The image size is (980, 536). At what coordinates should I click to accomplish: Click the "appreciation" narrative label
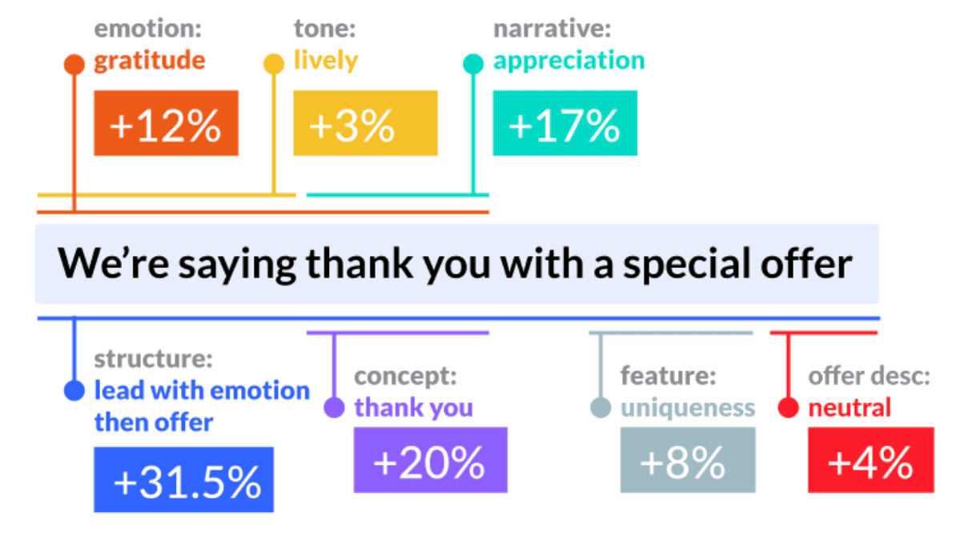pyautogui.click(x=568, y=61)
